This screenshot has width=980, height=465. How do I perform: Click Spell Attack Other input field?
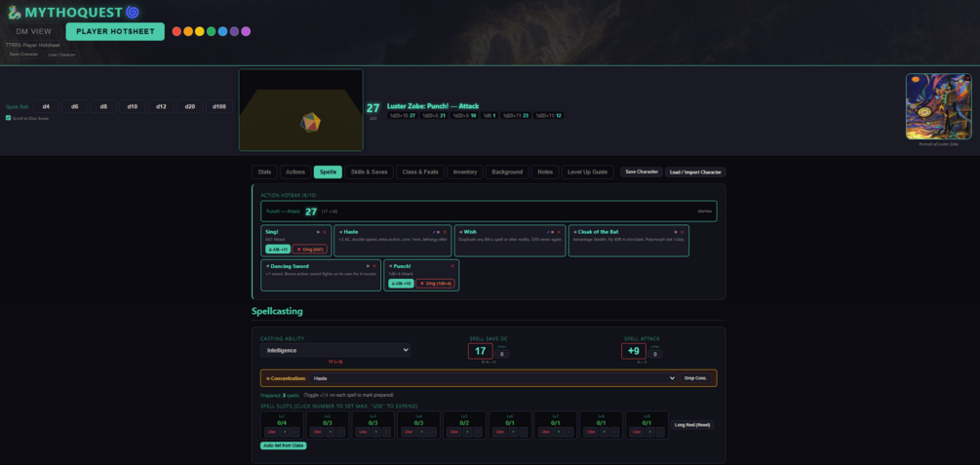pyautogui.click(x=655, y=354)
